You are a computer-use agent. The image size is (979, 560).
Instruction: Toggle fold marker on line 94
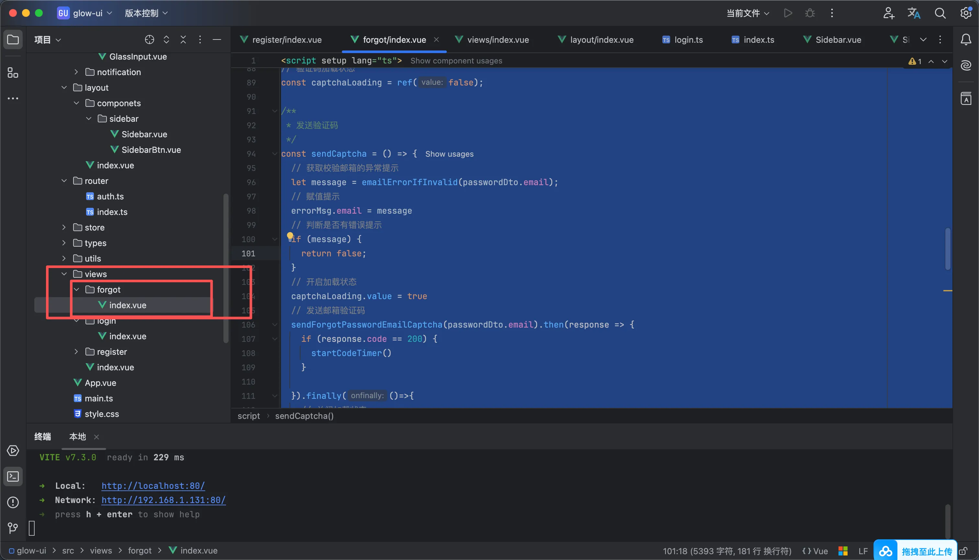click(275, 154)
